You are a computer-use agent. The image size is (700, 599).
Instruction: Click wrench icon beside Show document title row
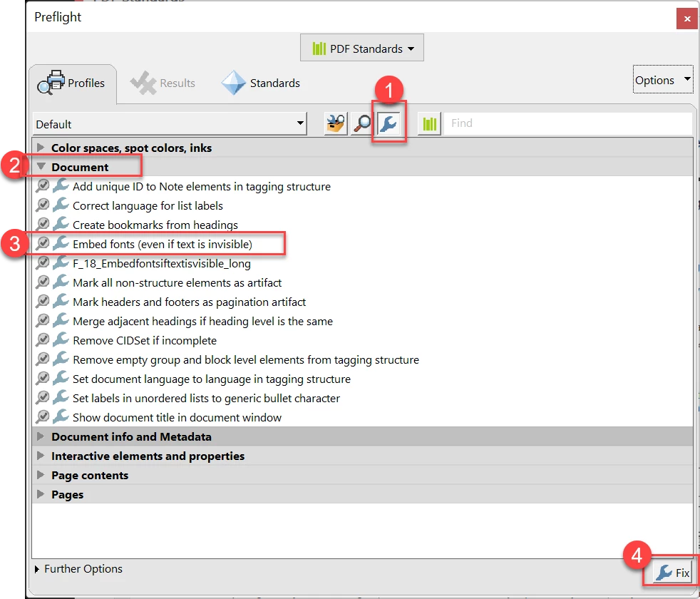click(x=61, y=416)
